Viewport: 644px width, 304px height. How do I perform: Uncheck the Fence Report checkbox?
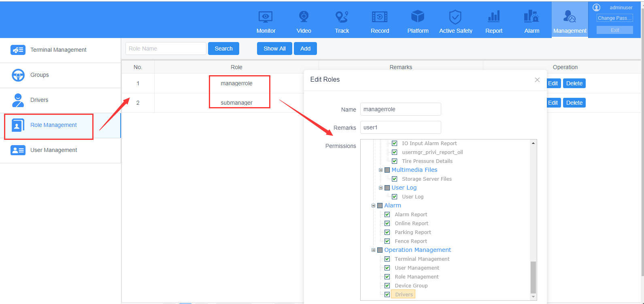387,241
